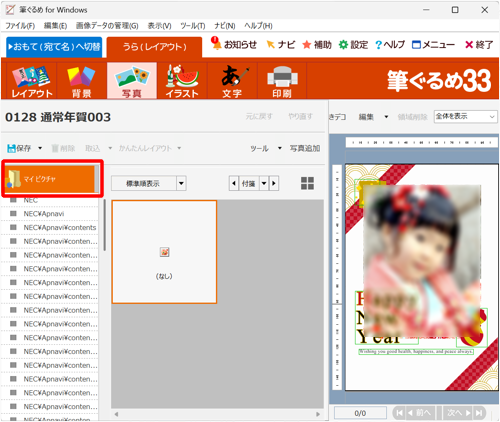
Task: Switch to おもて(宛て名)へ切替 tab
Action: point(54,47)
